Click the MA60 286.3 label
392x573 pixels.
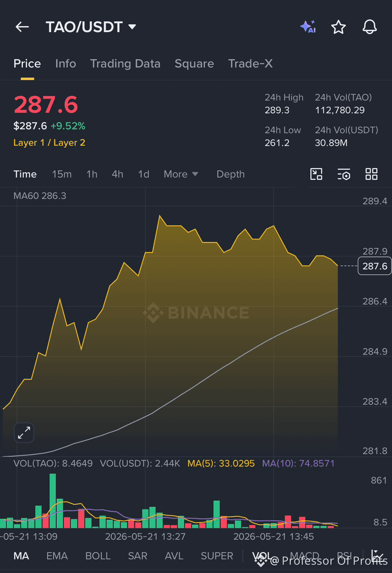40,195
